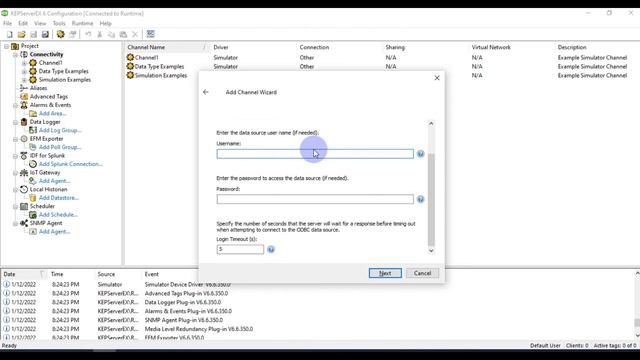
Task: Collapse the IoT Gateway node
Action: pyautogui.click(x=16, y=173)
